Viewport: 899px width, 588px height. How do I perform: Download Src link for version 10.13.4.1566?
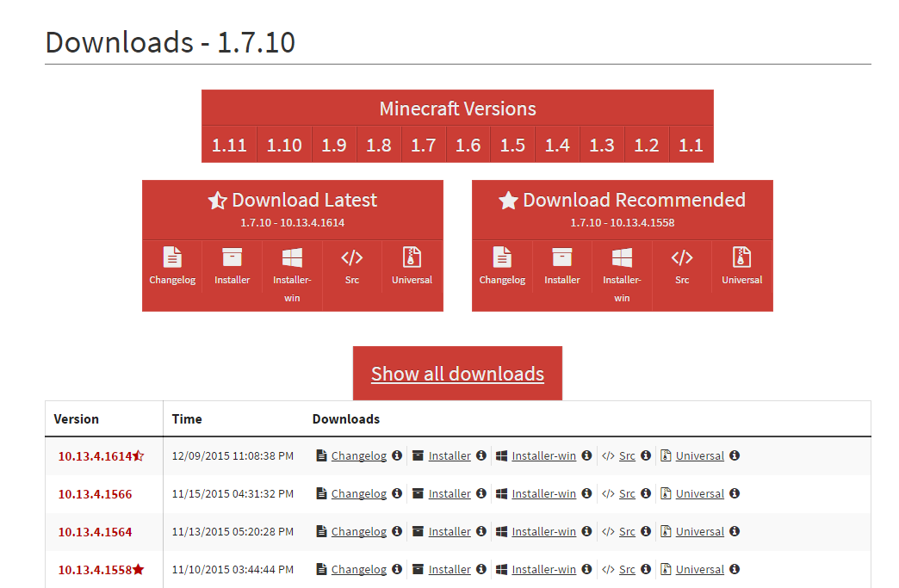[x=627, y=493]
